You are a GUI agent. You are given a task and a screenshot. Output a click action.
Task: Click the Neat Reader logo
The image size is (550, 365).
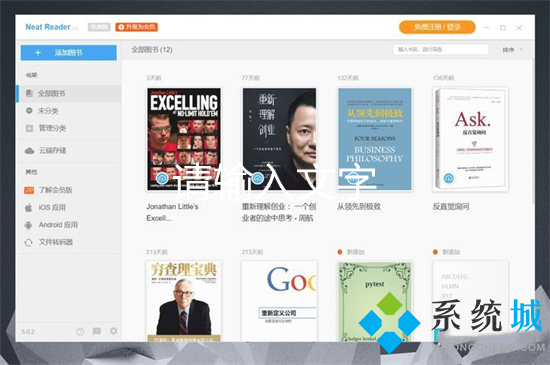tap(52, 27)
